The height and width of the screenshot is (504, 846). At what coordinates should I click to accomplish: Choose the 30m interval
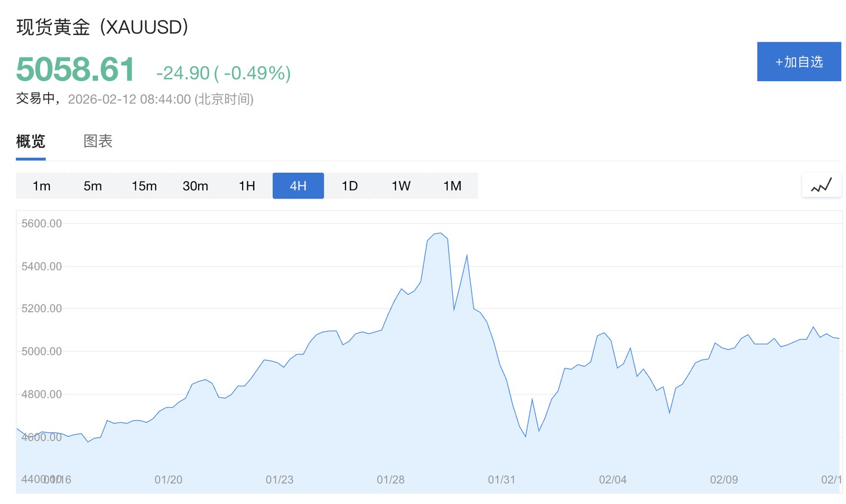(195, 186)
